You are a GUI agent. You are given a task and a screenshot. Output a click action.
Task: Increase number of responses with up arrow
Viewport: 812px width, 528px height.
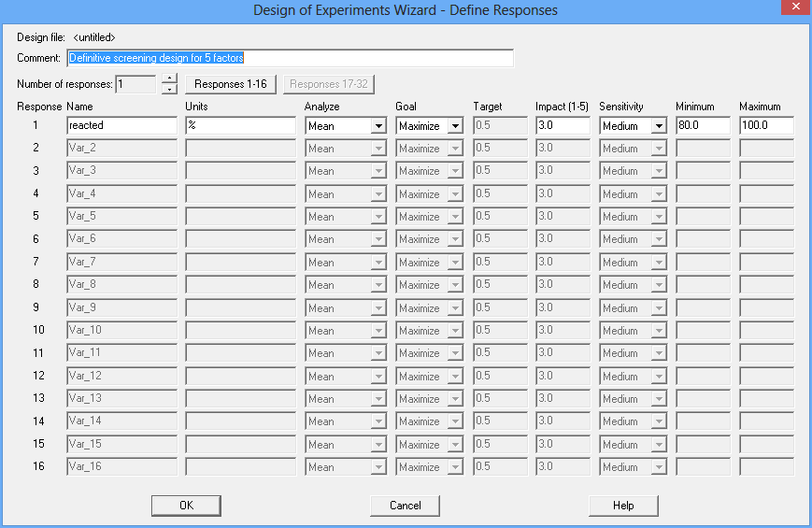[169, 79]
